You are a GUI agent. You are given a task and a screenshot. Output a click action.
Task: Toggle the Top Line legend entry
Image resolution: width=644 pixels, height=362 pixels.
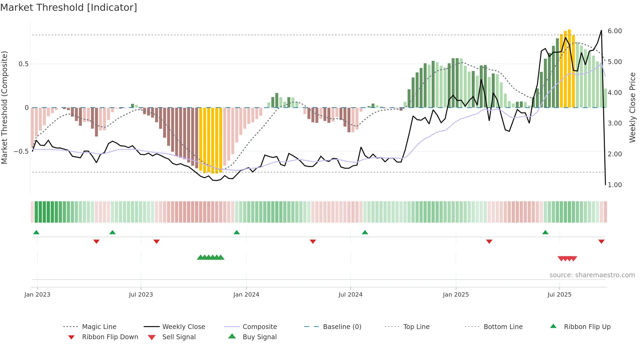pyautogui.click(x=407, y=327)
